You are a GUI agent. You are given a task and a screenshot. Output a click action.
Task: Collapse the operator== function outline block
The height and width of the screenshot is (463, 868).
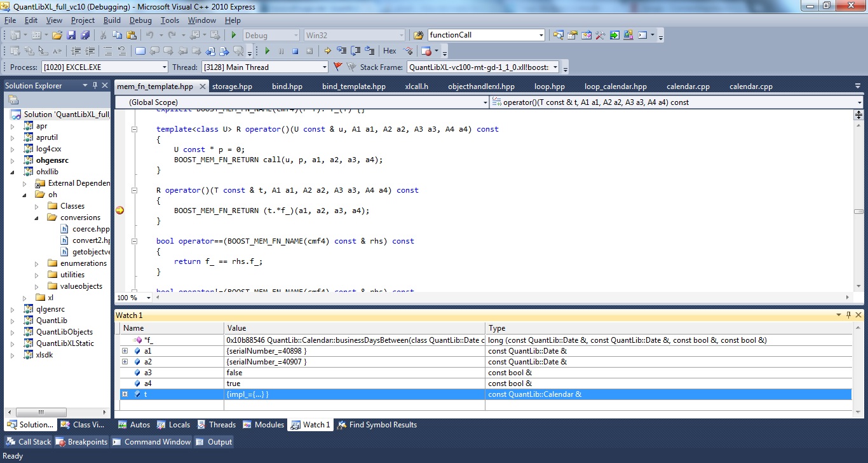coord(134,241)
